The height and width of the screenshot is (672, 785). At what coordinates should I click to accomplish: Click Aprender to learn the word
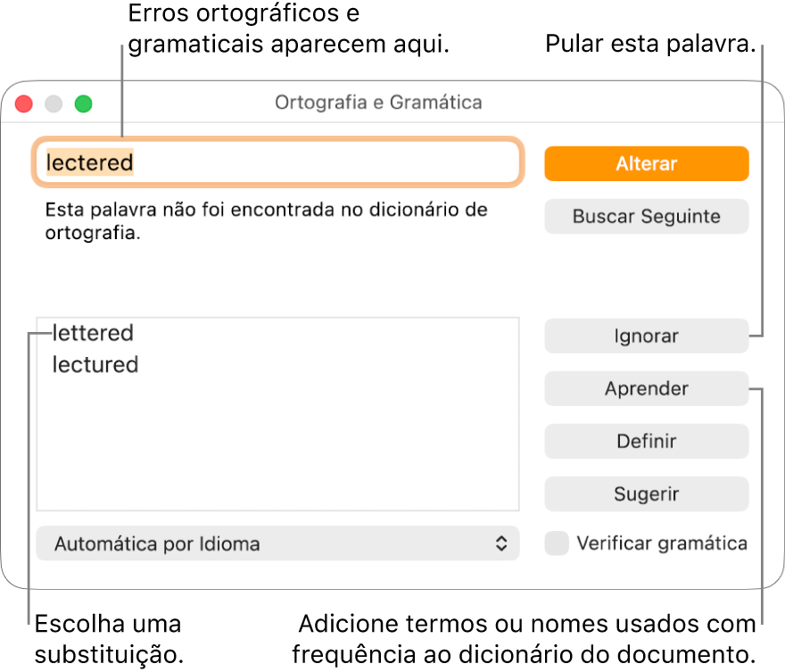tap(646, 388)
